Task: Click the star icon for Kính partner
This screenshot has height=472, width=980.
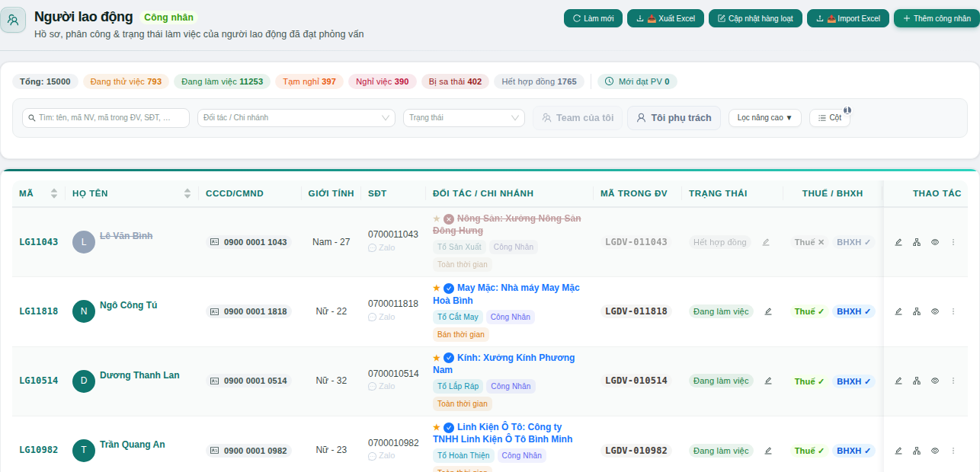Action: 437,358
